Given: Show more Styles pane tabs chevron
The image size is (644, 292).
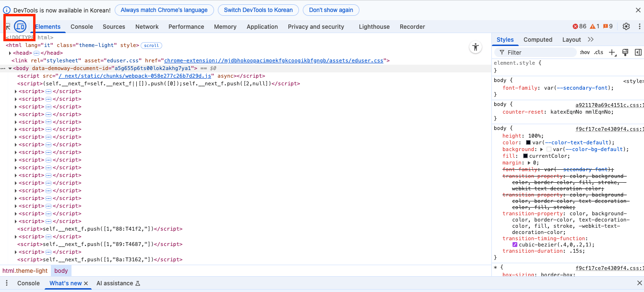Looking at the screenshot, I should (x=591, y=39).
